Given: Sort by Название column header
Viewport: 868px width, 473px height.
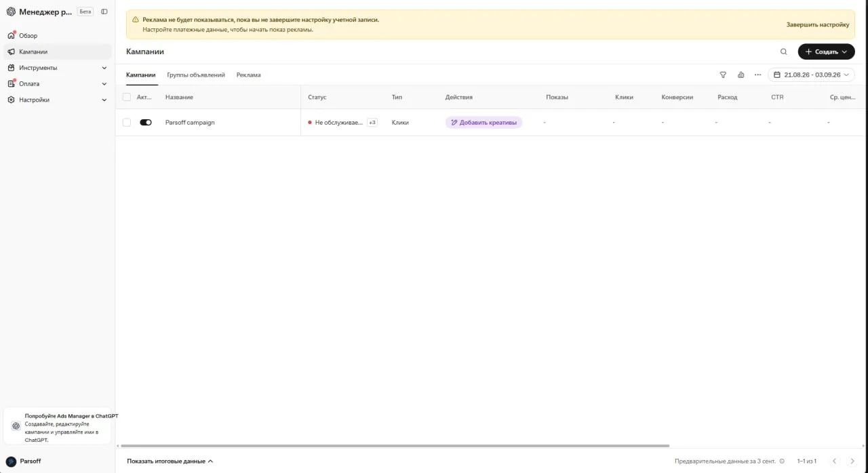Looking at the screenshot, I should [179, 97].
